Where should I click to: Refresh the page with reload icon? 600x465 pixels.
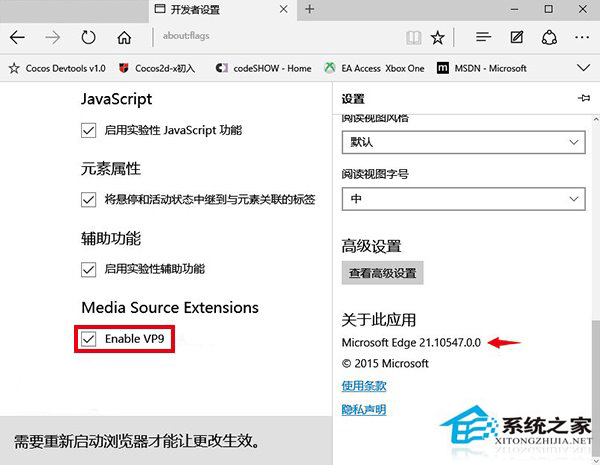coord(88,38)
